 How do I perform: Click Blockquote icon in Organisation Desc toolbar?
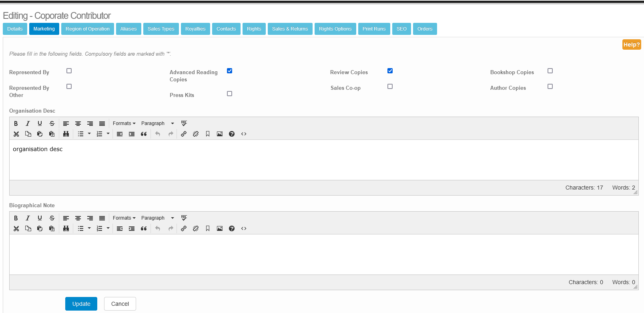click(x=144, y=134)
